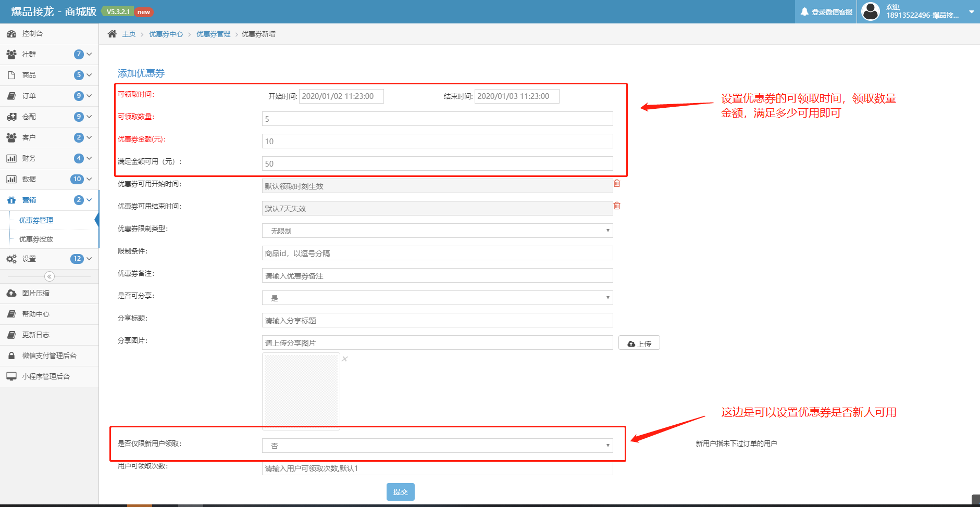Collapse sidebar with double-arrow icon
The height and width of the screenshot is (507, 980).
pos(49,276)
